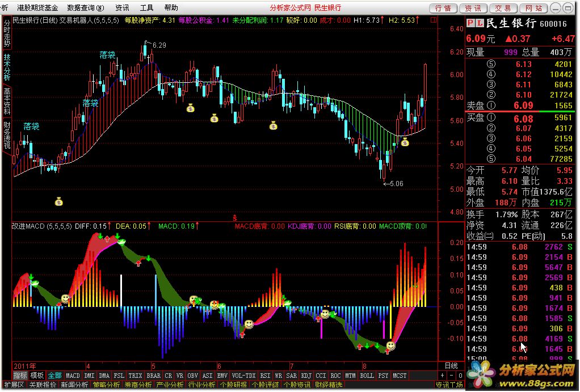Click the red L icon beside 民生银行
This screenshot has width=580, height=392.
click(x=479, y=23)
